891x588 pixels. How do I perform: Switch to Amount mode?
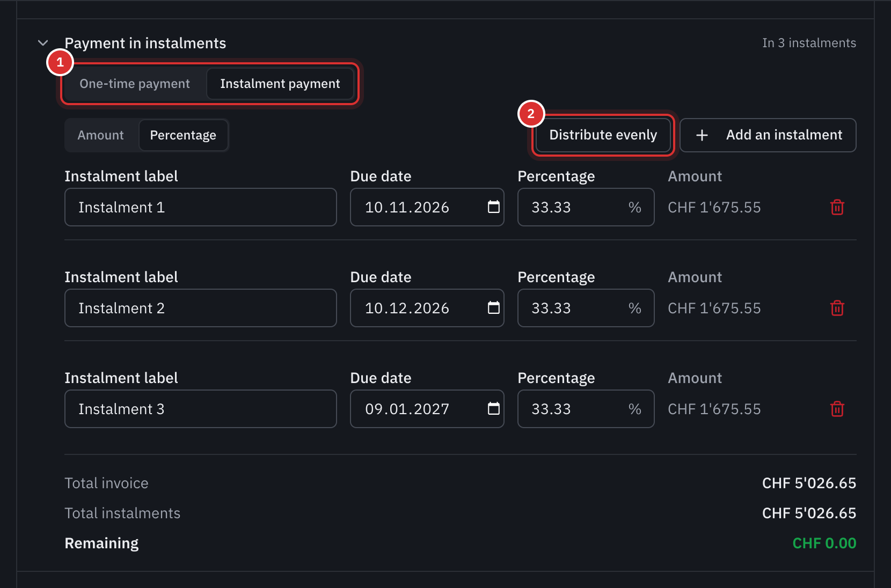click(x=101, y=135)
